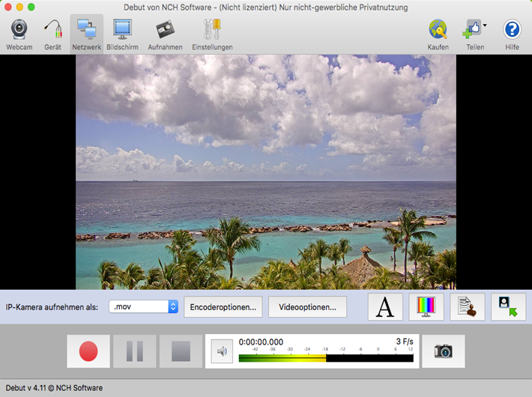The image size is (532, 397).
Task: Click the pause recording button
Action: (x=135, y=351)
